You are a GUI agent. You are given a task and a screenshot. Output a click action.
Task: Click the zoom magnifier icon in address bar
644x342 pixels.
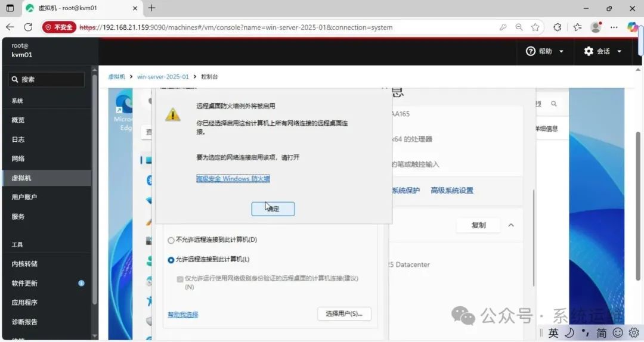pyautogui.click(x=519, y=27)
